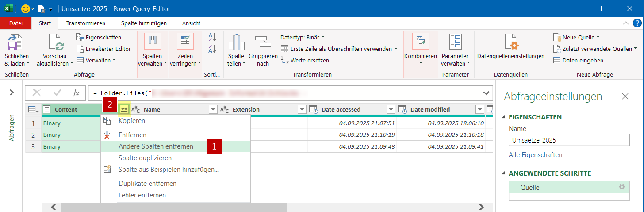Open the Name column filter dropdown
This screenshot has width=644, height=212.
click(213, 109)
